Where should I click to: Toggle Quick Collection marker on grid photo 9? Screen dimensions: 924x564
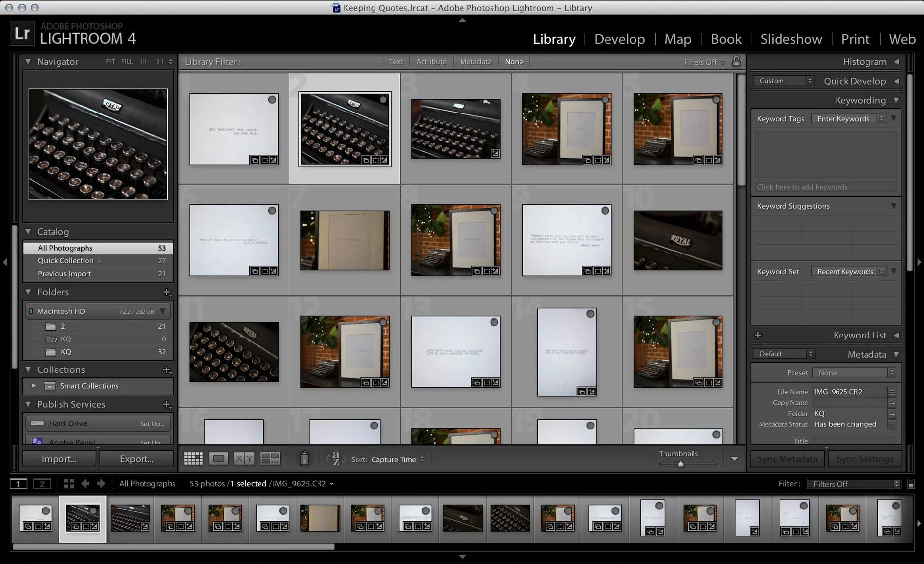click(x=605, y=211)
